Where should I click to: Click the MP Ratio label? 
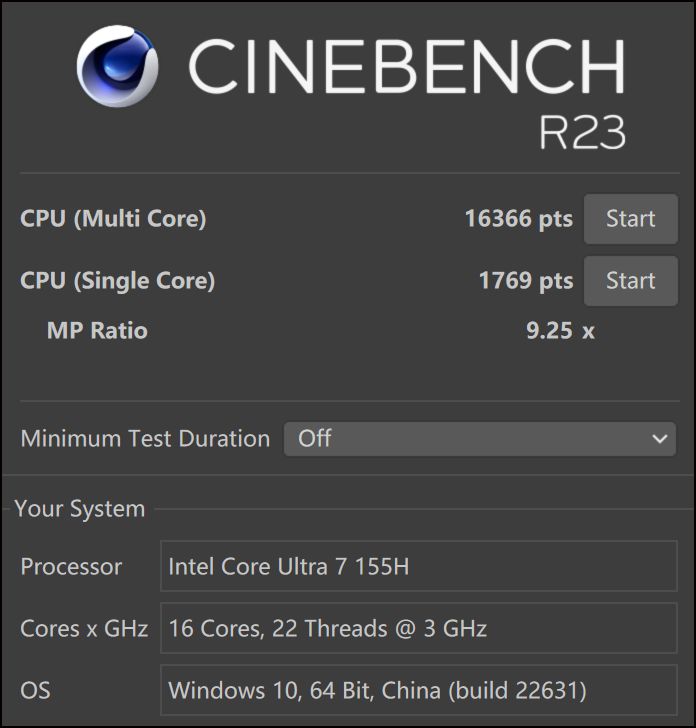(x=97, y=331)
